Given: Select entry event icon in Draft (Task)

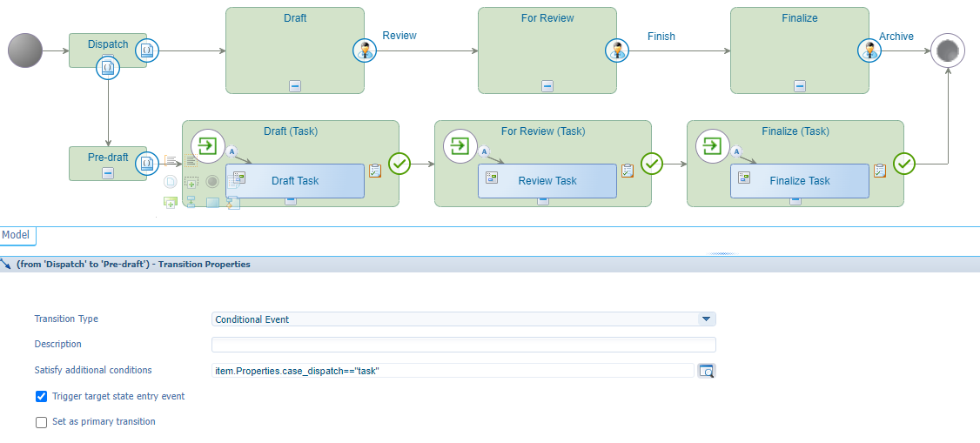Looking at the screenshot, I should (x=207, y=145).
